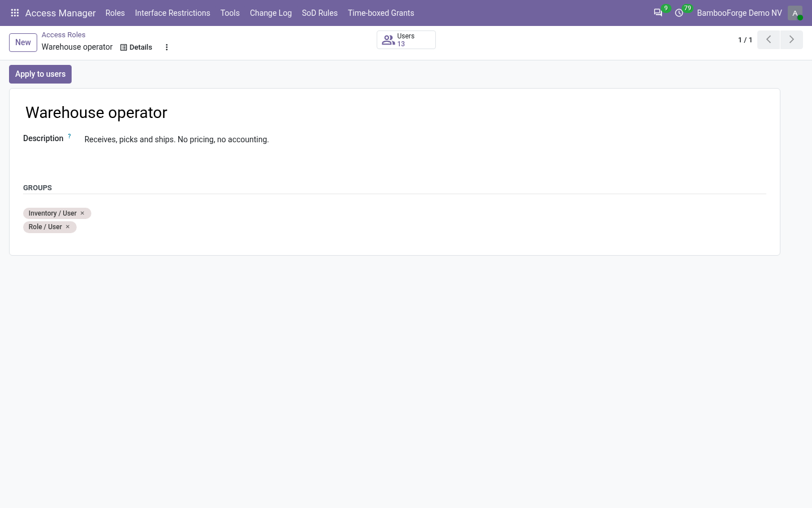Go to previous record arrow
Image resolution: width=812 pixels, height=508 pixels.
[769, 40]
